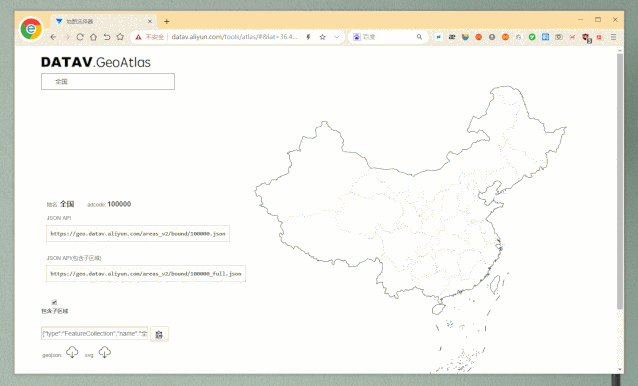The image size is (638, 386).
Task: Click Taiwan island on the map
Action: 495,284
